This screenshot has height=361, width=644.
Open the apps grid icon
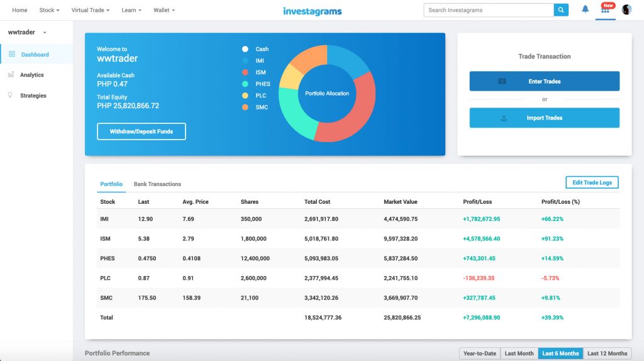[x=605, y=10]
